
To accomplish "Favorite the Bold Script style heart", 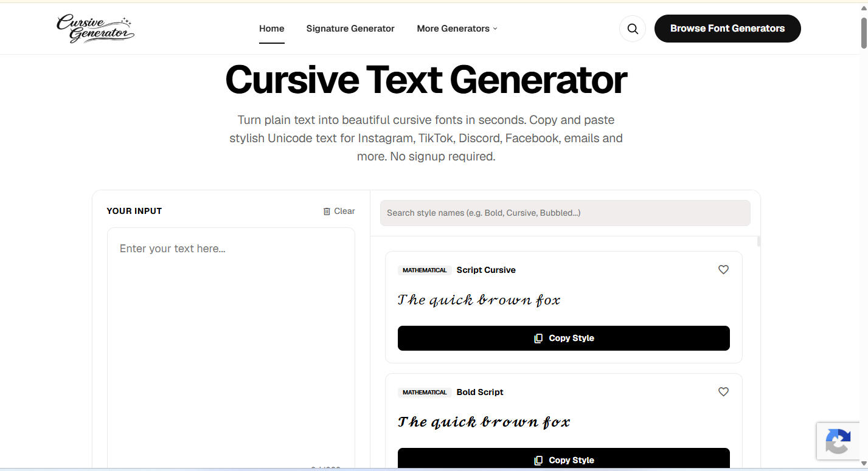I will 723,392.
